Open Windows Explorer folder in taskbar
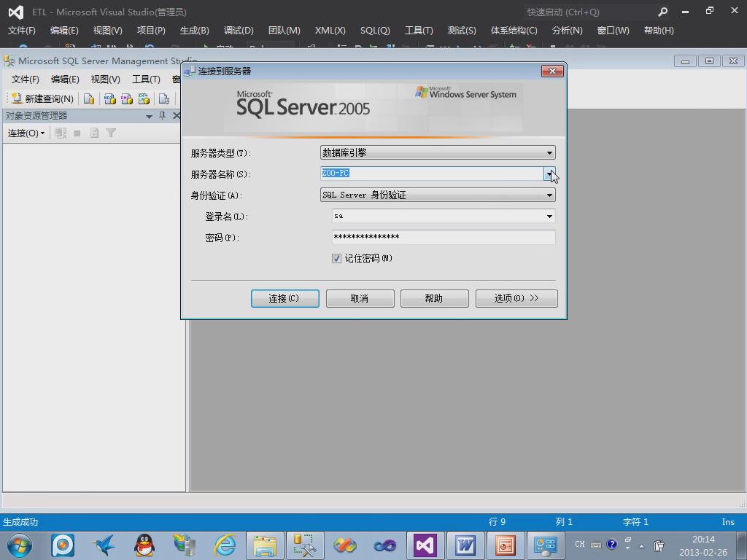747x560 pixels. tap(265, 545)
